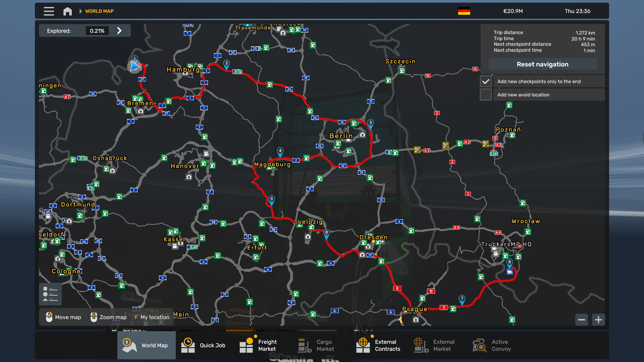Zoom in the map with plus button
The width and height of the screenshot is (644, 362).
pos(598,320)
